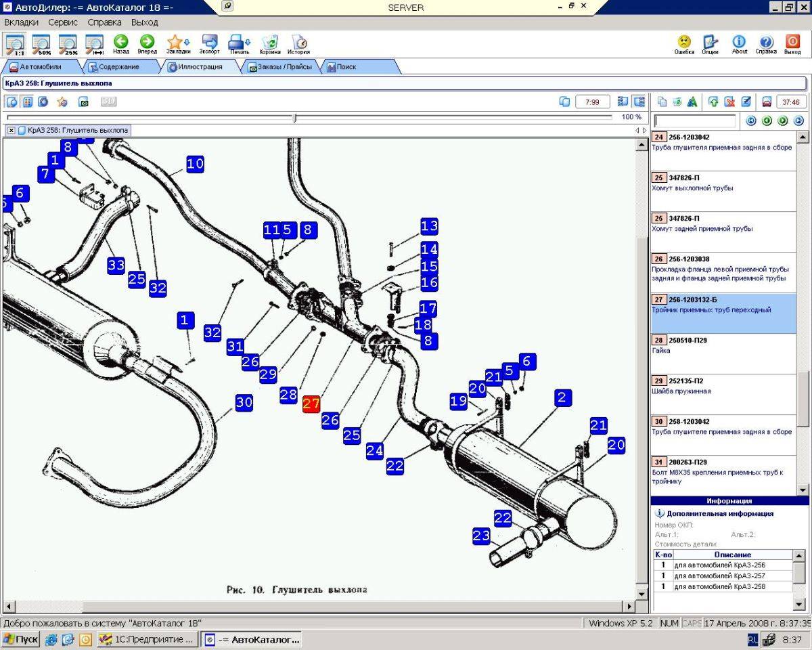Set illustration zoom to 50%

tap(42, 45)
